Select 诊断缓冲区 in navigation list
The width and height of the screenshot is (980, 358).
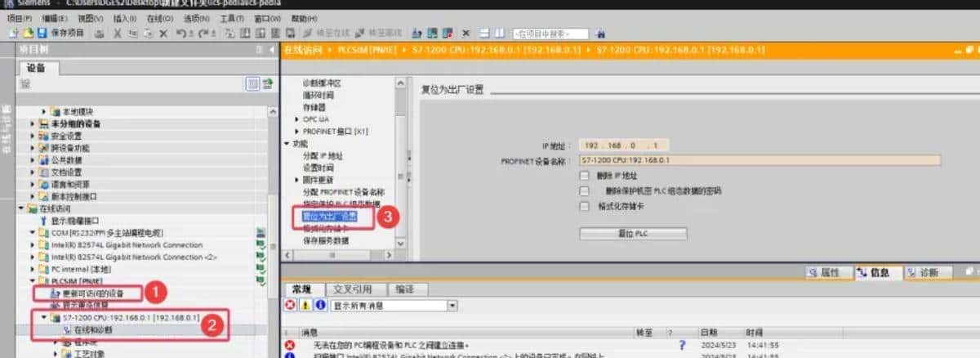[321, 83]
